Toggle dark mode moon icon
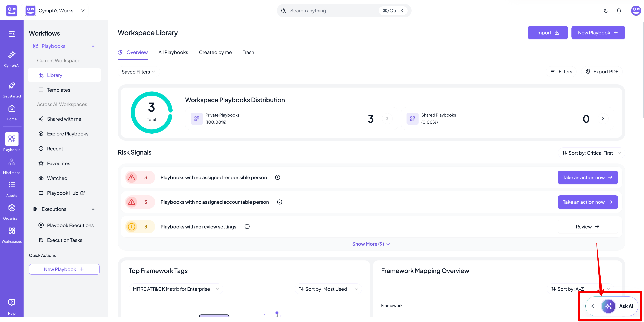 606,10
